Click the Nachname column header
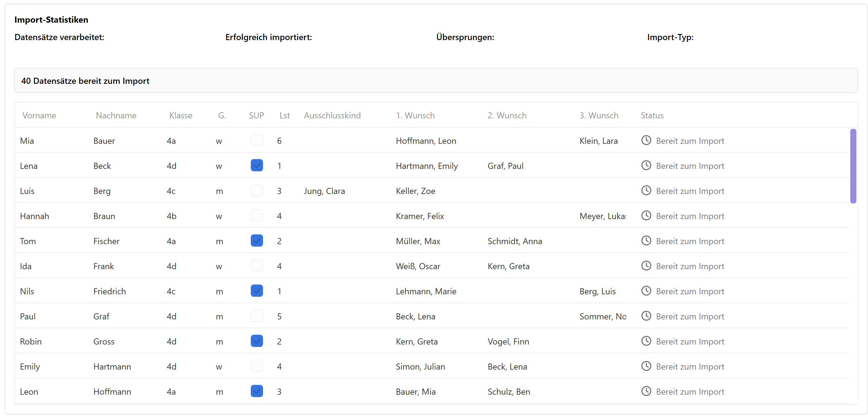Viewport: 868px width, 417px height. tap(116, 116)
